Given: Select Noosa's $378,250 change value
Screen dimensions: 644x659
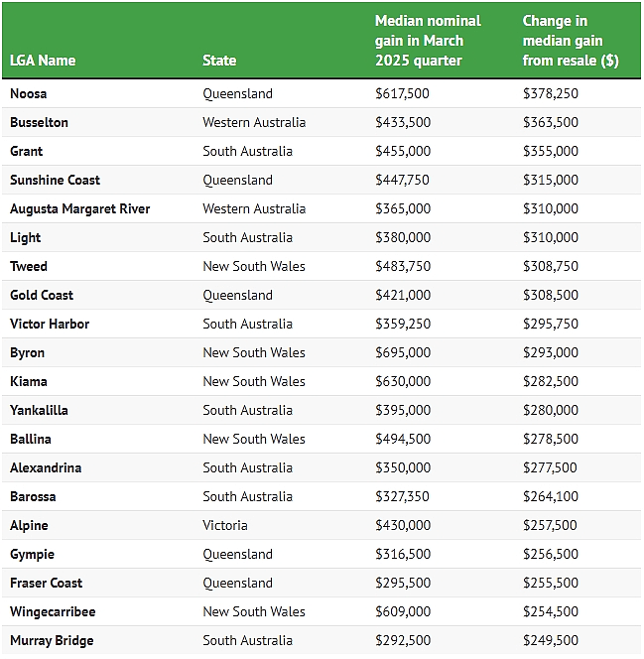Looking at the screenshot, I should [551, 93].
